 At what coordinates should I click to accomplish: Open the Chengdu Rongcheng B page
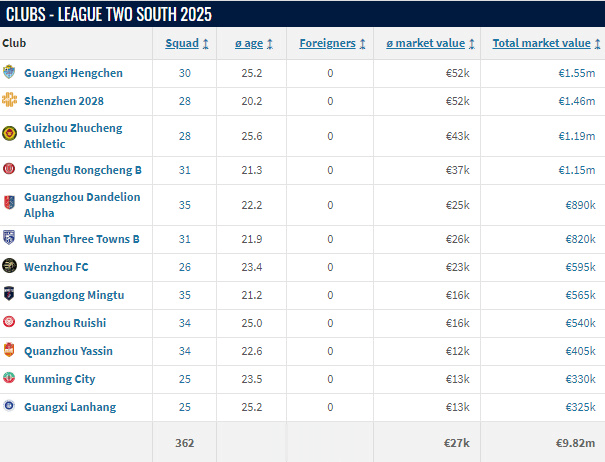(x=83, y=170)
